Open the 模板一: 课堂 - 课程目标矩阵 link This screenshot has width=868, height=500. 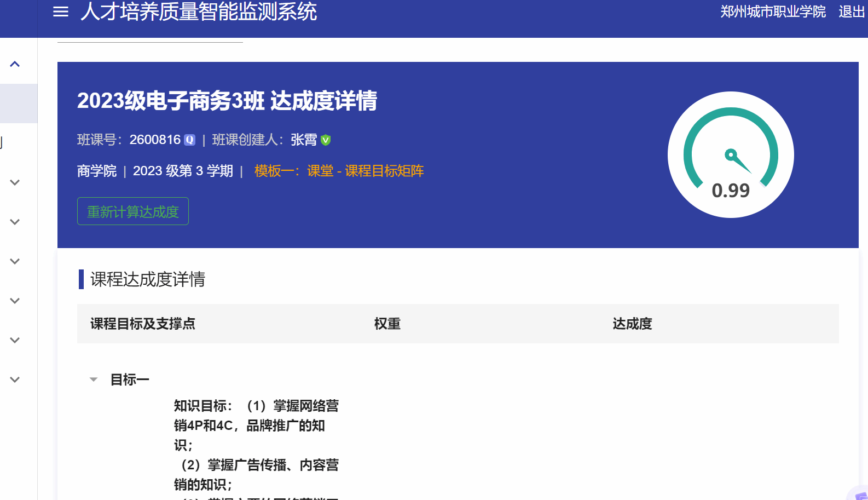(x=339, y=171)
